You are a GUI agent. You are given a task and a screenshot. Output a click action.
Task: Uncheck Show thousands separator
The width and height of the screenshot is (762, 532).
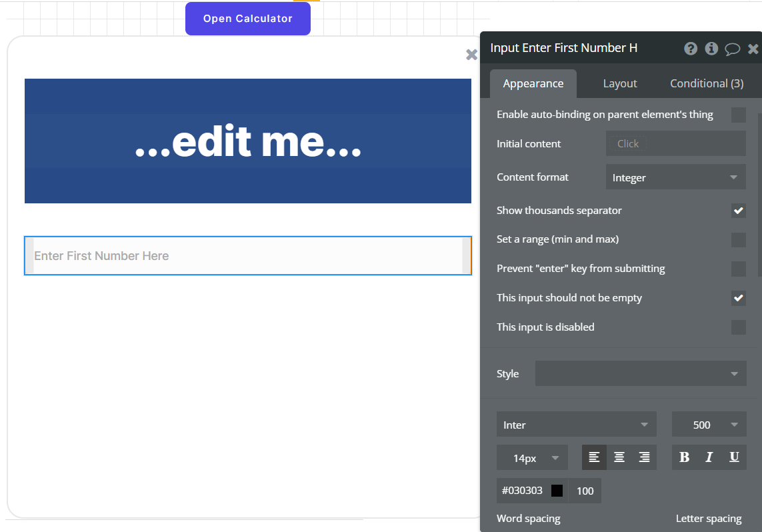click(738, 211)
